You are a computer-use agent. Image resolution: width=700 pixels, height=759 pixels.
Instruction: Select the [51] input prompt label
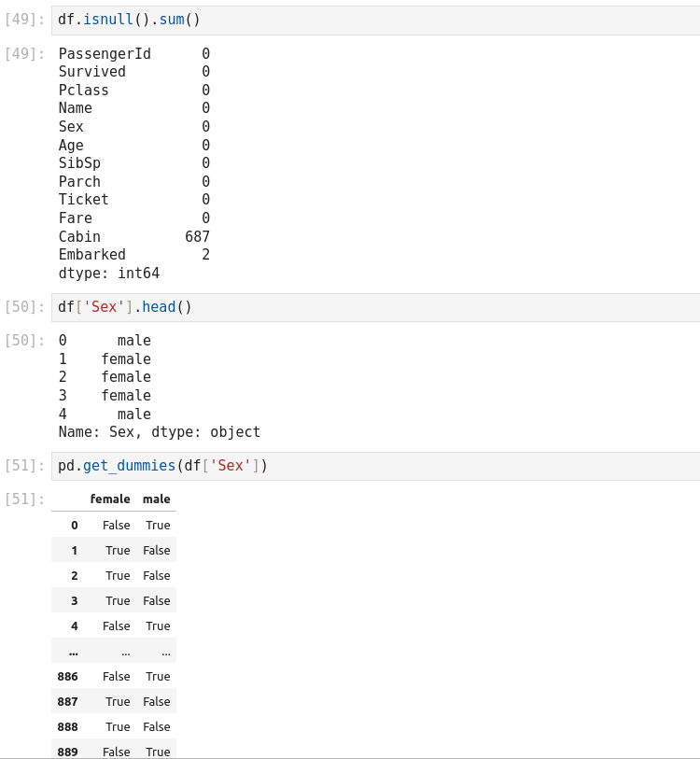point(25,466)
